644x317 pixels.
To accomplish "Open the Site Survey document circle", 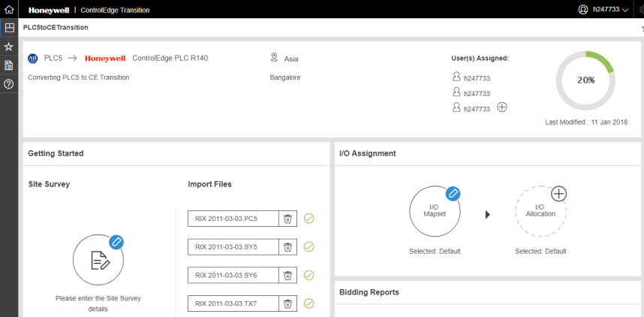I will [98, 260].
